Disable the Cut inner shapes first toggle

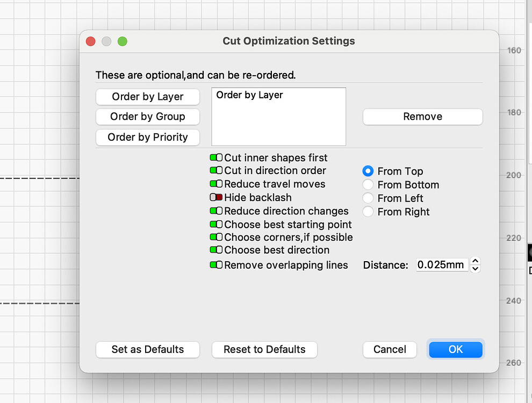215,157
